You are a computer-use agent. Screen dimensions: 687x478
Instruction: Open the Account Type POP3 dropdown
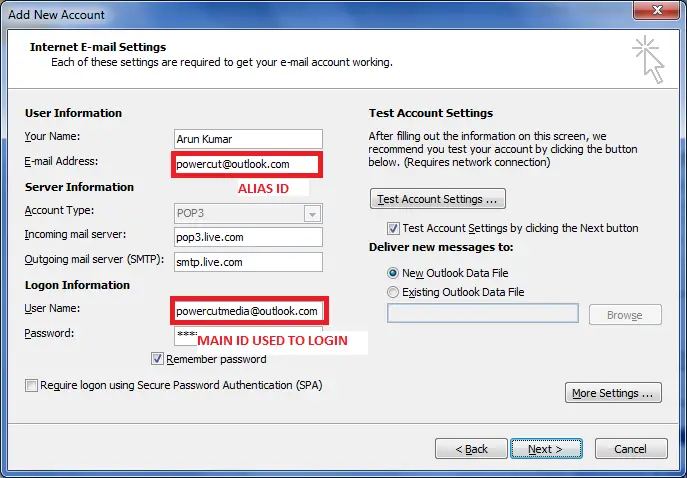pyautogui.click(x=248, y=214)
